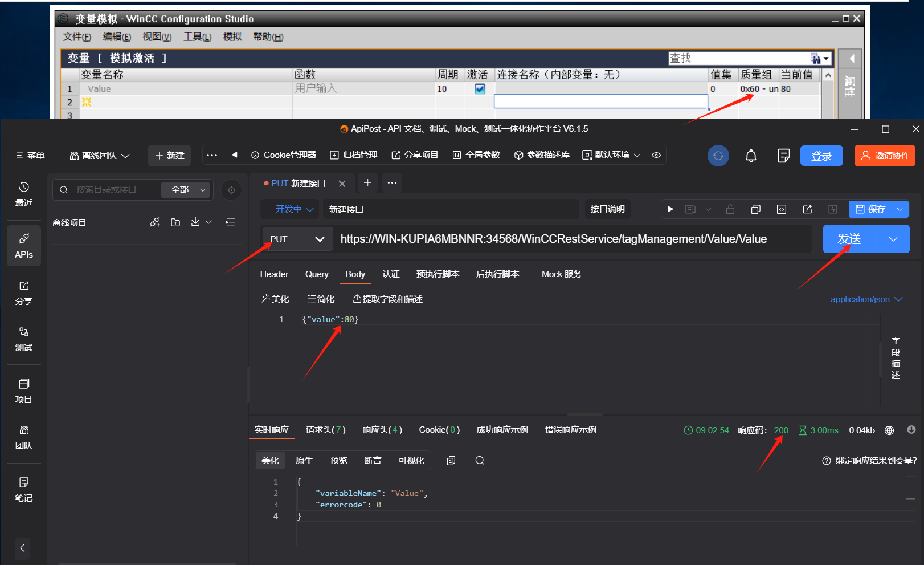
Task: Click the sync refresh circle icon
Action: tap(718, 156)
